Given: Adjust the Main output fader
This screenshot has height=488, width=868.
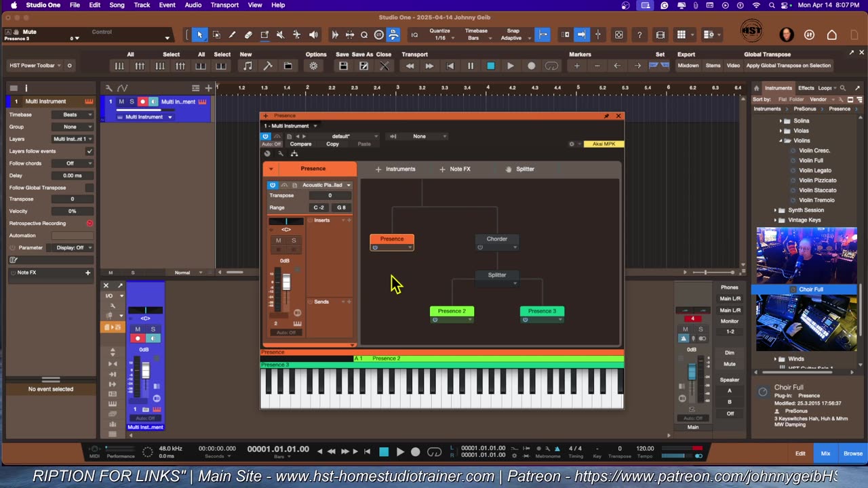Looking at the screenshot, I should [692, 372].
